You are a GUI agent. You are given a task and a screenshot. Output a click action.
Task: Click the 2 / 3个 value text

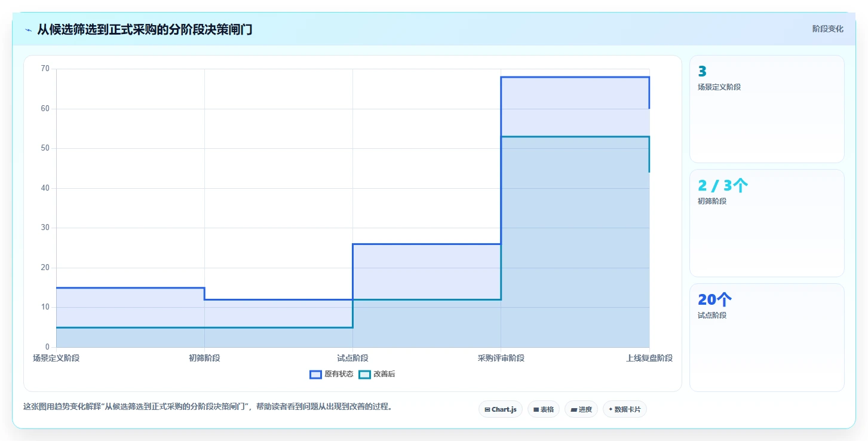(723, 186)
